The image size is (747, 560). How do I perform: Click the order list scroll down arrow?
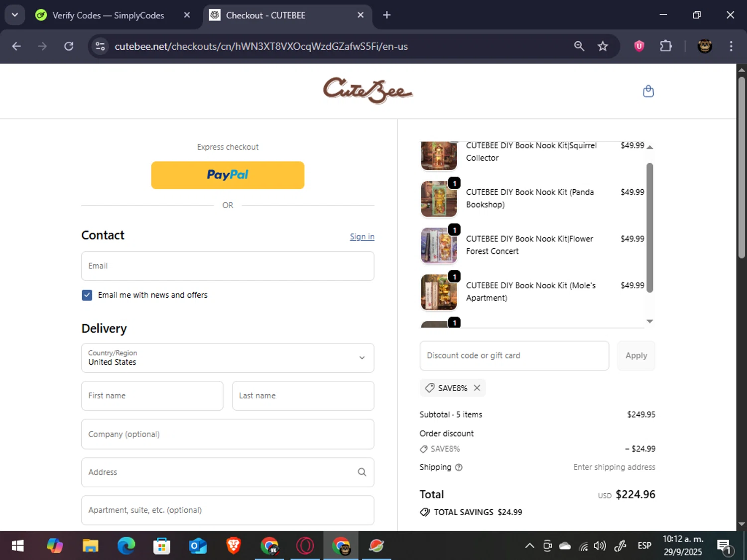pos(649,322)
